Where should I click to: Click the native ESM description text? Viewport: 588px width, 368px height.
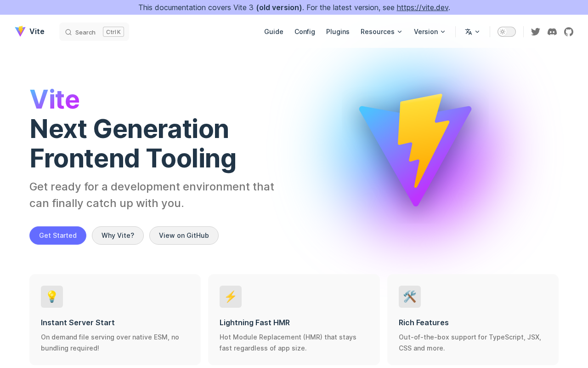(x=110, y=343)
